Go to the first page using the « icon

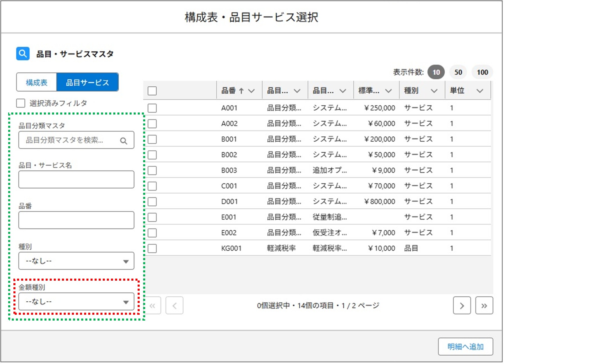click(x=152, y=305)
